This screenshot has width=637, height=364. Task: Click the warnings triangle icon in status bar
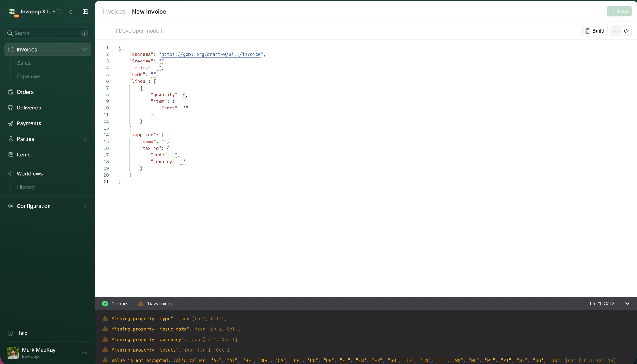click(141, 303)
